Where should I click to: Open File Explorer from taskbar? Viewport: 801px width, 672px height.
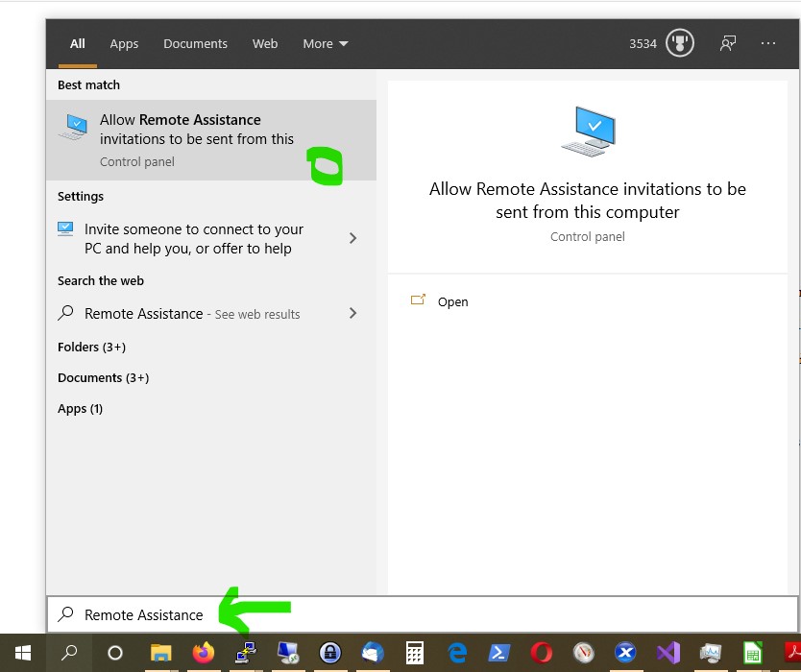click(160, 653)
